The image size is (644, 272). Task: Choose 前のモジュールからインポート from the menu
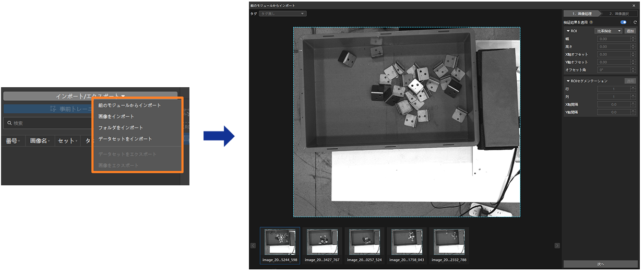(130, 105)
